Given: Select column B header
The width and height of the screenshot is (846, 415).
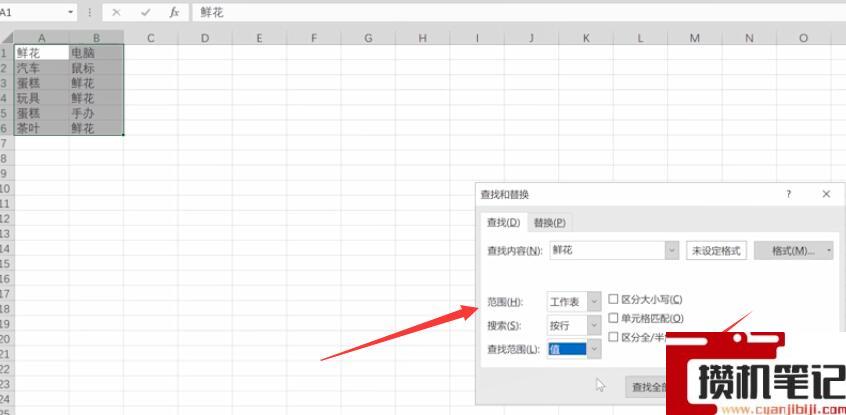Looking at the screenshot, I should click(x=96, y=38).
